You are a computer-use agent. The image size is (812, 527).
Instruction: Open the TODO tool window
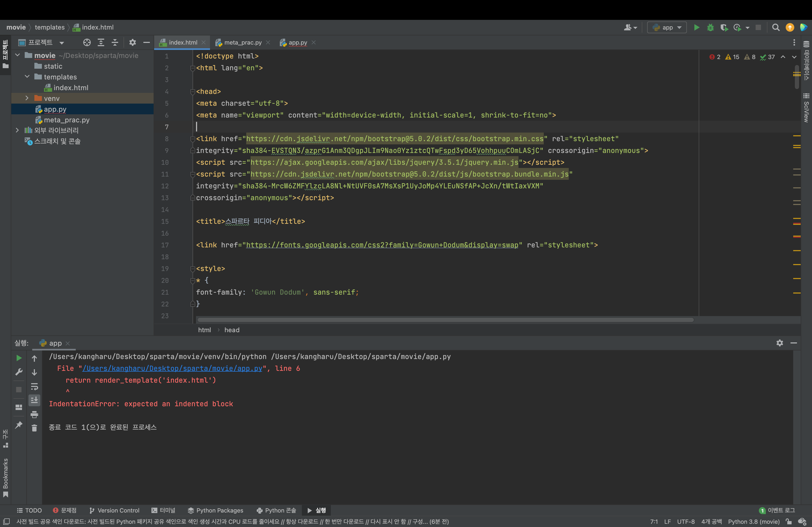click(x=29, y=510)
